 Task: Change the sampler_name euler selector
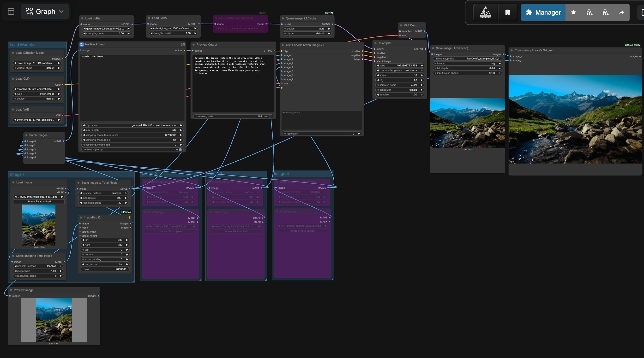[399, 85]
